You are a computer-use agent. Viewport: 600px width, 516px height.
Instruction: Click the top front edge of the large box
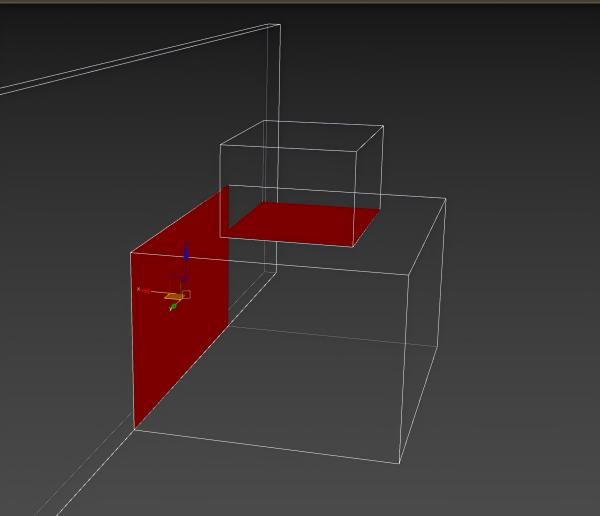tap(320, 265)
